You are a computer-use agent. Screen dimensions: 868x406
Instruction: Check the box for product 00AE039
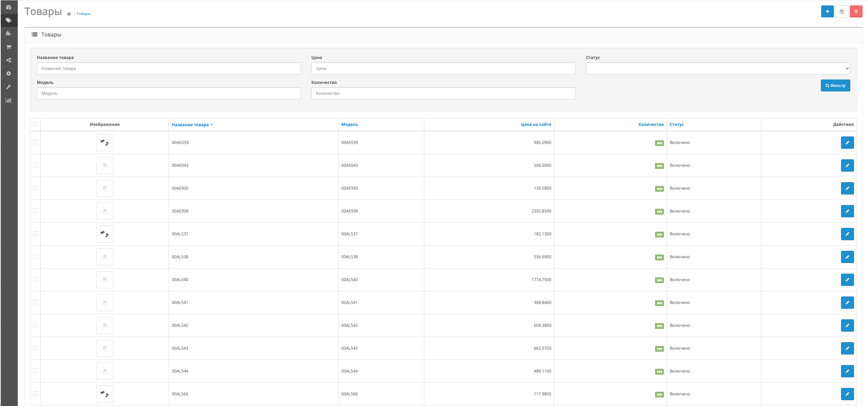pos(35,142)
